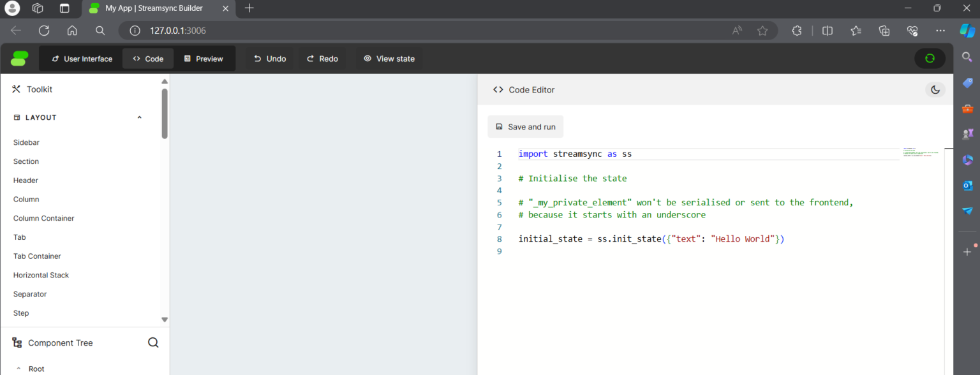Toggle dark mode in the Code Editor
This screenshot has height=375, width=980.
[x=935, y=90]
